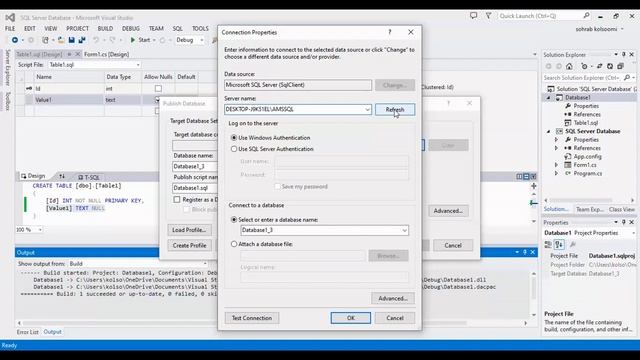Collapse the Database1 project node
Image resolution: width=640 pixels, height=360 pixels.
pos(549,98)
